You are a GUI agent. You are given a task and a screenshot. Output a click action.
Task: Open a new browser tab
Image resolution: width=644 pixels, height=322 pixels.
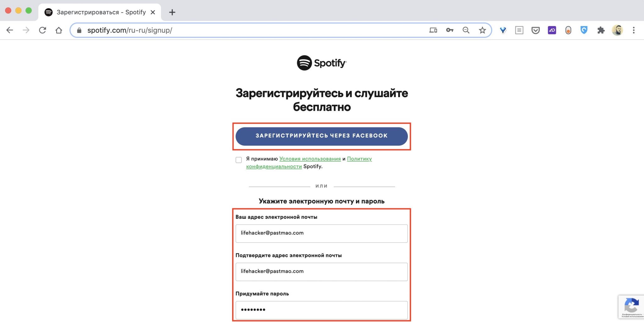coord(172,12)
